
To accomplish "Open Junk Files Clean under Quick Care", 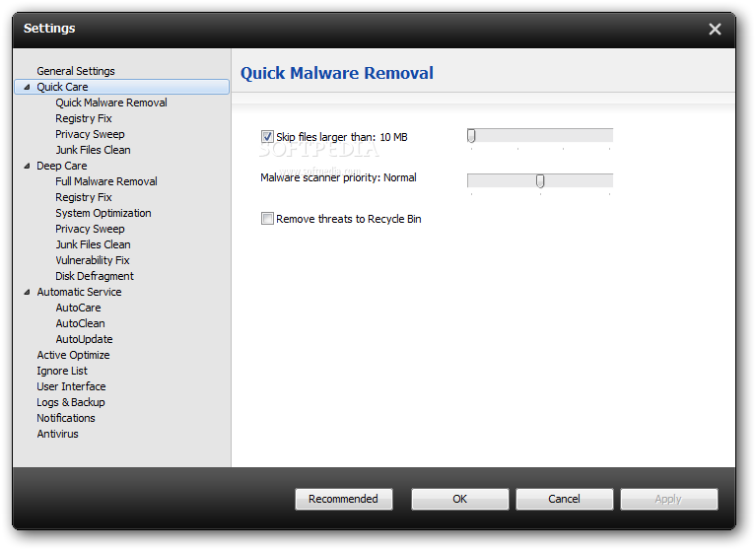I will click(x=93, y=150).
